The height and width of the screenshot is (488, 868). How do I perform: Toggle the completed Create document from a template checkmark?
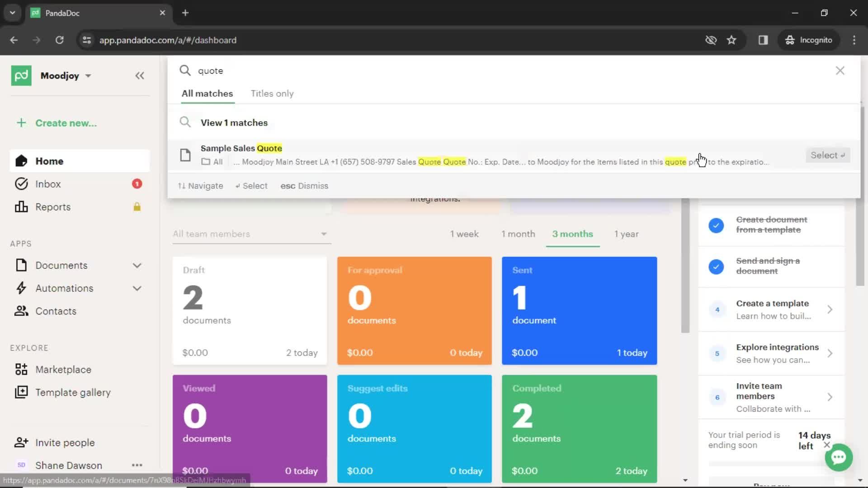(716, 225)
